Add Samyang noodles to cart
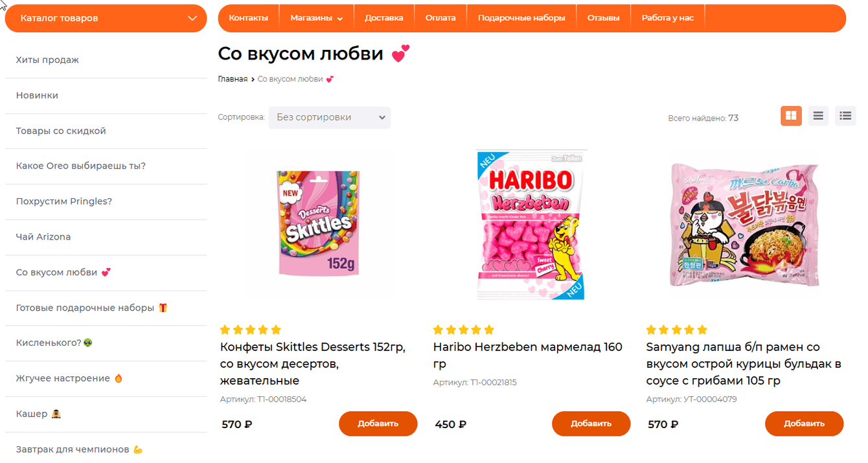 click(804, 423)
